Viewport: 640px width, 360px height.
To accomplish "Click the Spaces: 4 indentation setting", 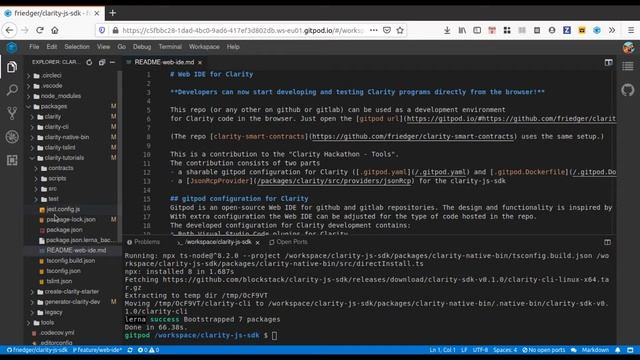I will coord(505,350).
